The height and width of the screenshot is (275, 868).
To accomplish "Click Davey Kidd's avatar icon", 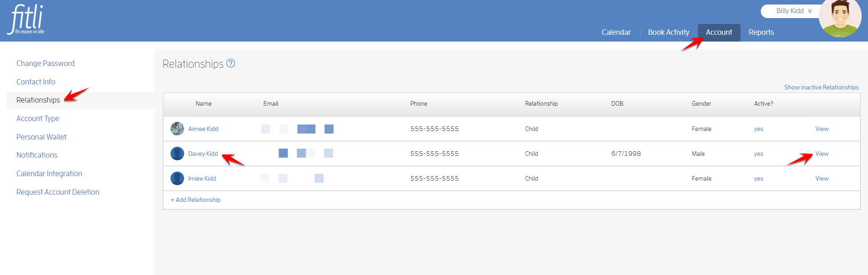I will point(177,154).
